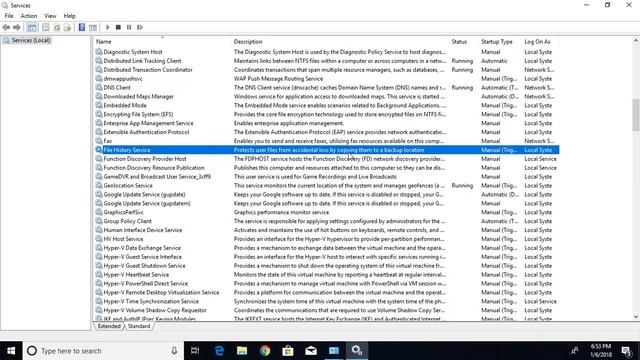
Task: Open Task View from the taskbar
Action: pos(195,351)
